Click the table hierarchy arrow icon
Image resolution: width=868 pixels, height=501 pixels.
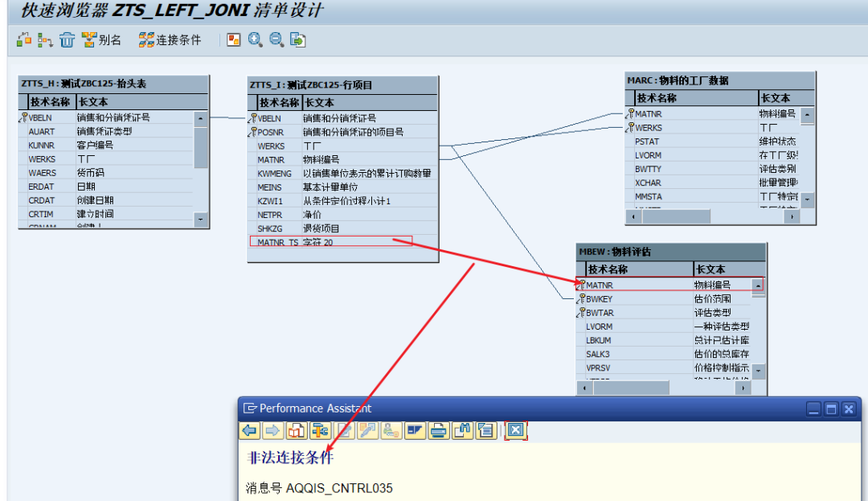coord(45,40)
